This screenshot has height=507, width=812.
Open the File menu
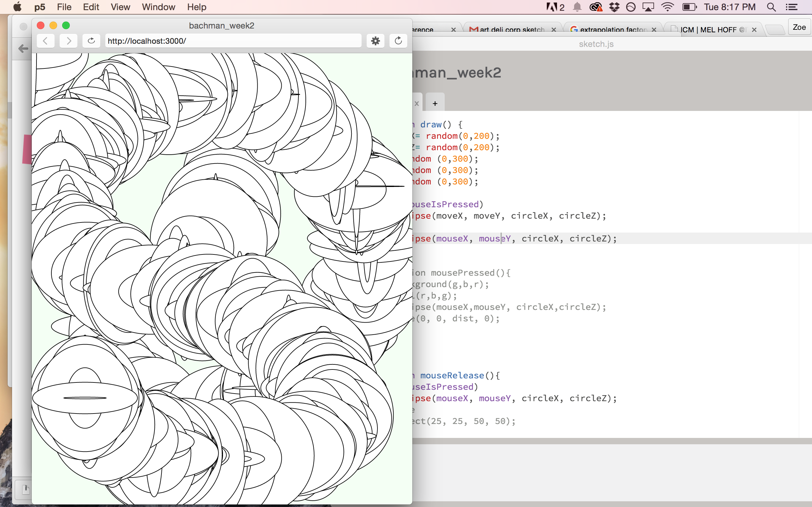coord(64,7)
